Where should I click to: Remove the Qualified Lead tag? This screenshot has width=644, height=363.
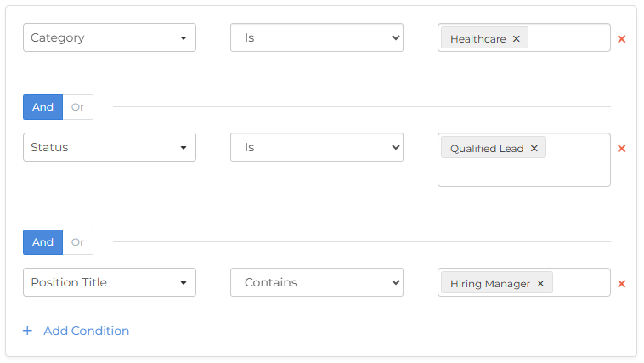click(534, 148)
